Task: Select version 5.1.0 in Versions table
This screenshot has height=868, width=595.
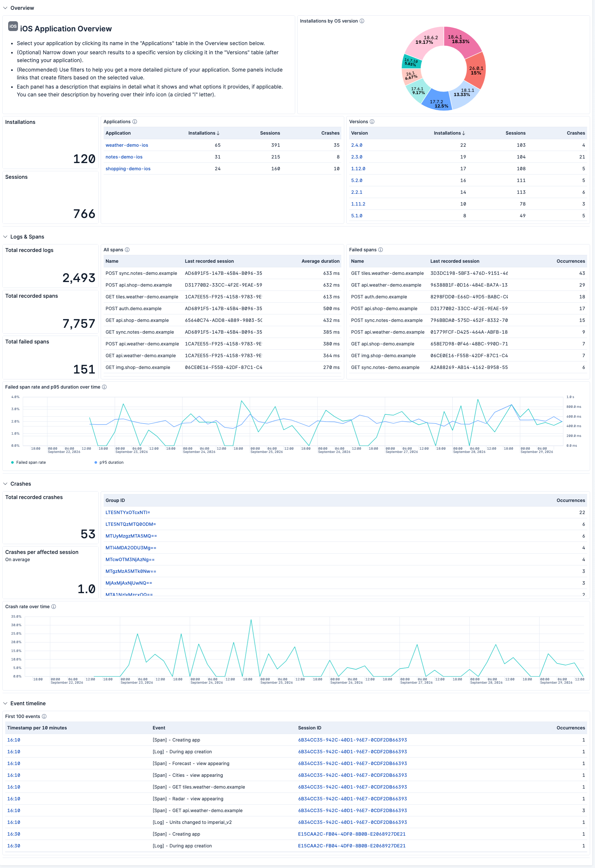Action: click(x=357, y=216)
